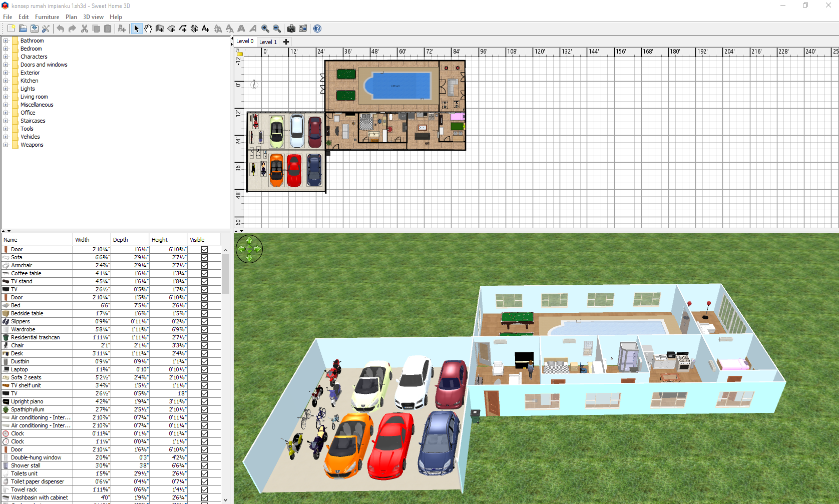This screenshot has width=839, height=504.
Task: Sort furniture list by Width column
Action: point(91,240)
